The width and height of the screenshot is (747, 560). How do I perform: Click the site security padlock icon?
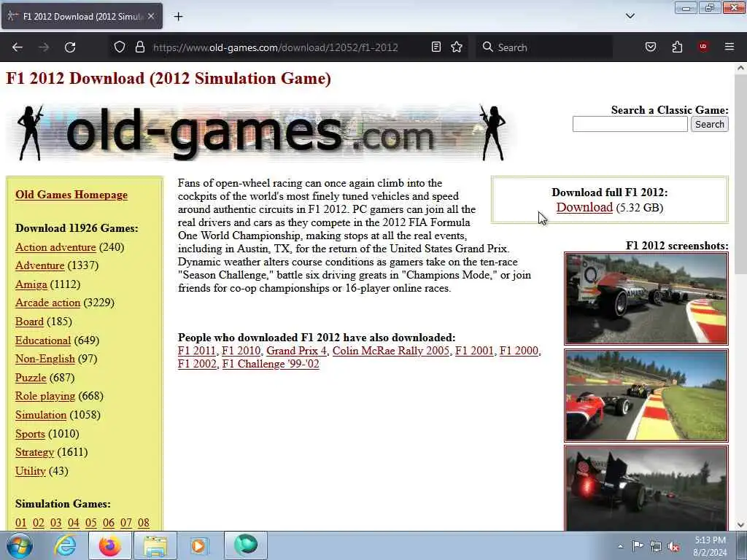coord(139,47)
